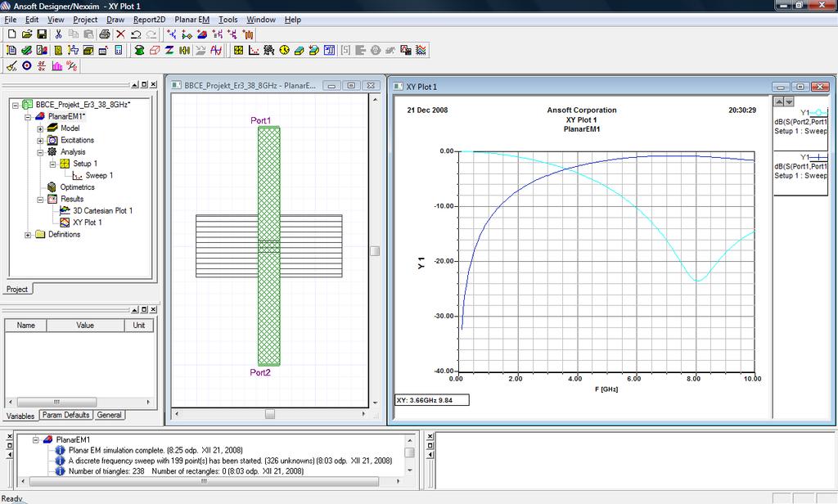Expand the Excitations tree node
Screen dimensions: 838x504
(40, 141)
